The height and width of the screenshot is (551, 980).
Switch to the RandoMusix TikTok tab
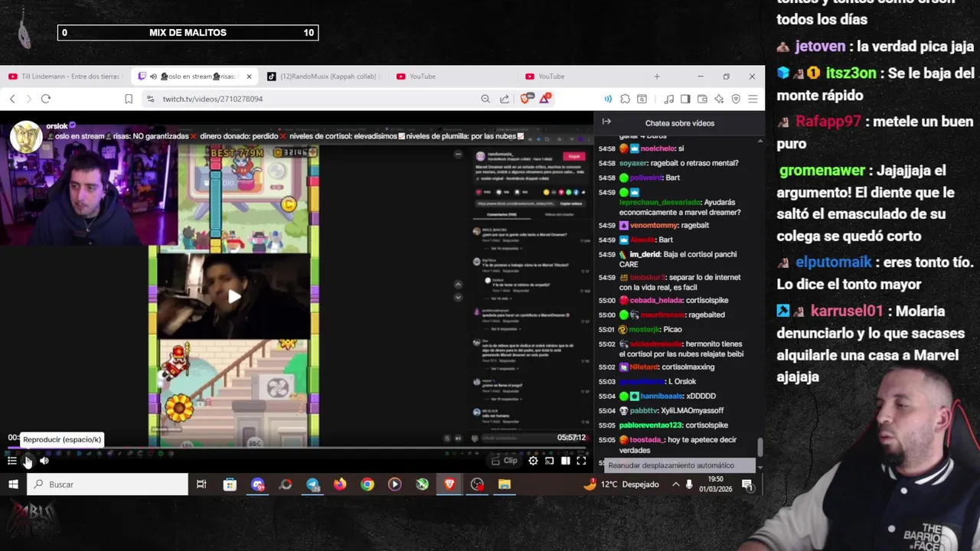point(324,77)
